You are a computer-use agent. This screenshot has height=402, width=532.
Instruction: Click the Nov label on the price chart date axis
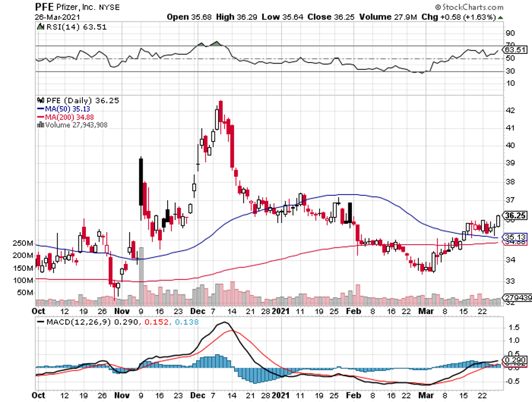[122, 311]
